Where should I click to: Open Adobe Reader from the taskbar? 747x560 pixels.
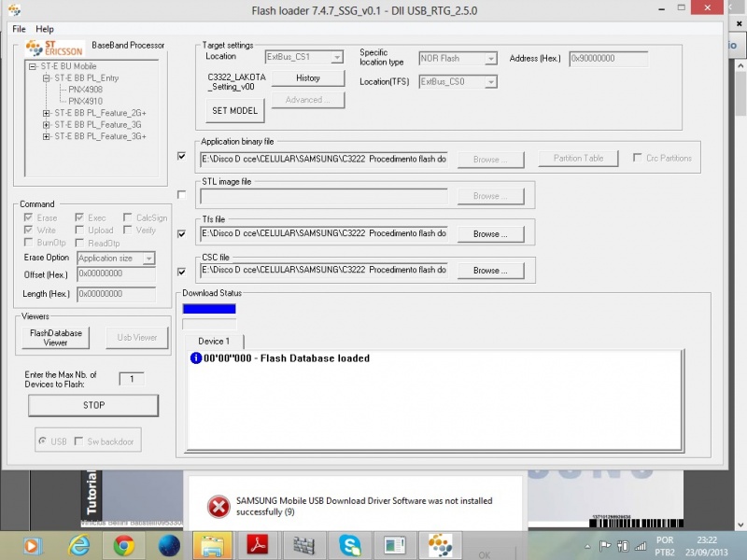pos(258,546)
